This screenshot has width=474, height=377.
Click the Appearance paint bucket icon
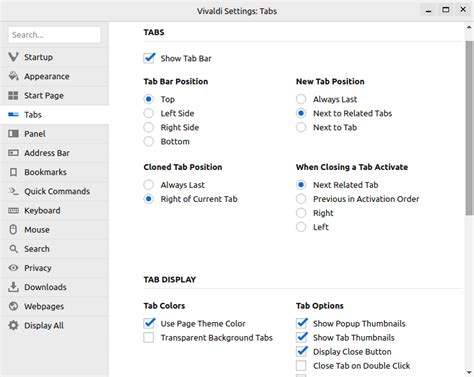click(x=13, y=76)
